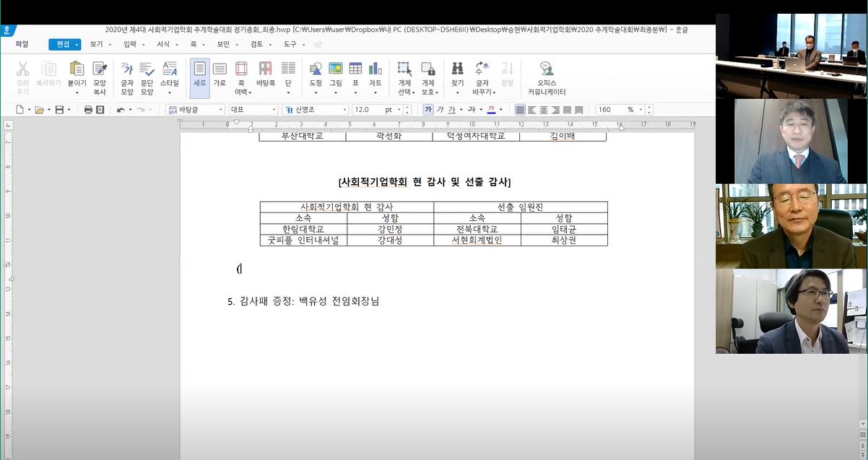Select Justify paragraph alignment
Screen dimensions: 868x460
pos(520,110)
